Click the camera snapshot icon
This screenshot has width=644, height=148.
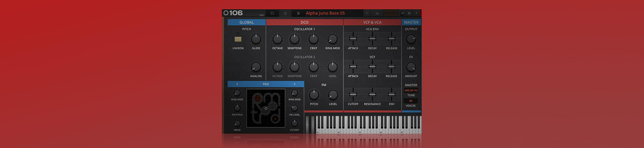coord(377,13)
